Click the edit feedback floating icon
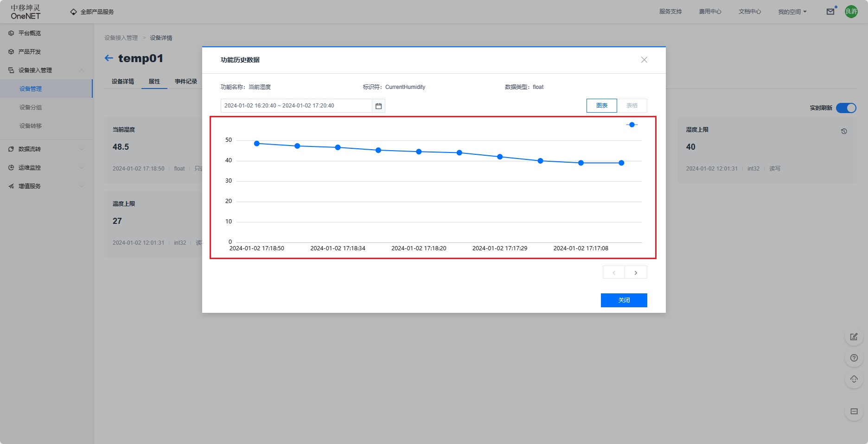868x444 pixels. point(854,336)
